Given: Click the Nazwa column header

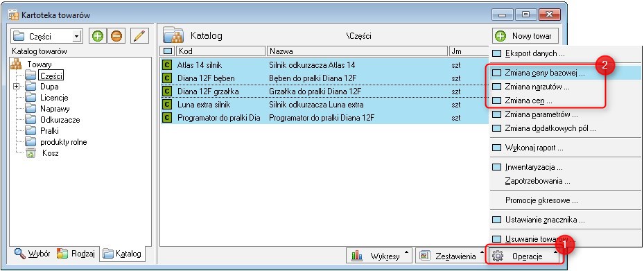Looking at the screenshot, I should pyautogui.click(x=357, y=51).
